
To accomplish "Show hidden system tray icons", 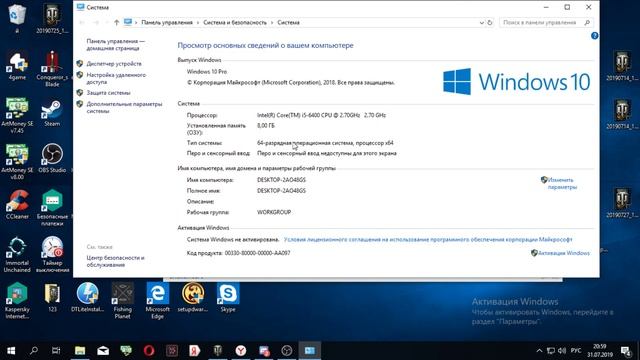I will tap(539, 351).
